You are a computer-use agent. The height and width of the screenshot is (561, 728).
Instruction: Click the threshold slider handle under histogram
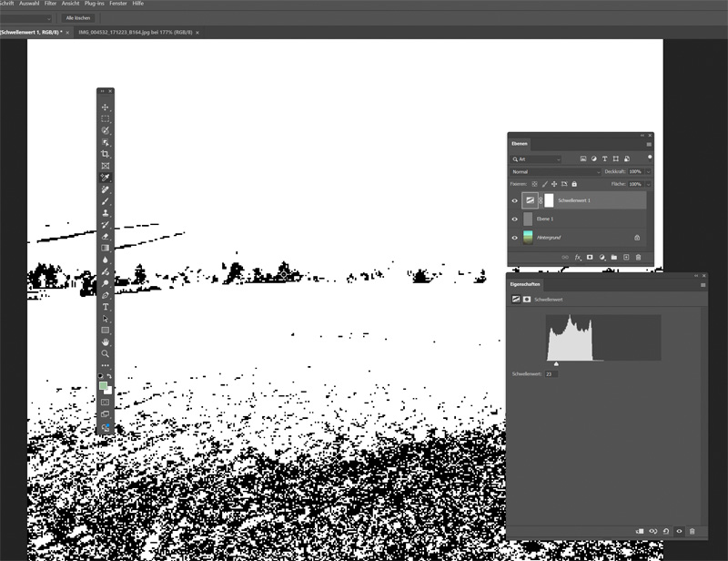point(556,363)
